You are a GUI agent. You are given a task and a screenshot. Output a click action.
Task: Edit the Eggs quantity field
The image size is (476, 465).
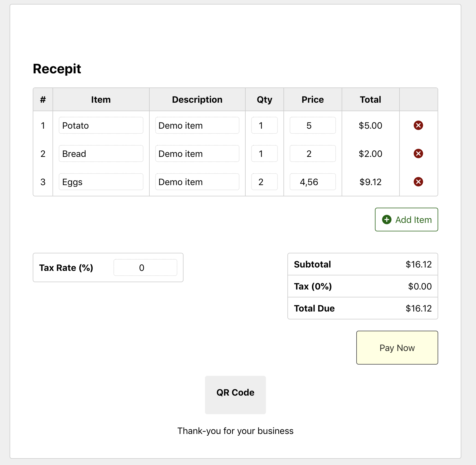tap(264, 182)
